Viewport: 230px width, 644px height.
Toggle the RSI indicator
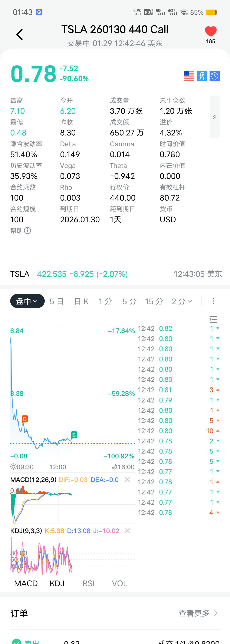coord(88,584)
